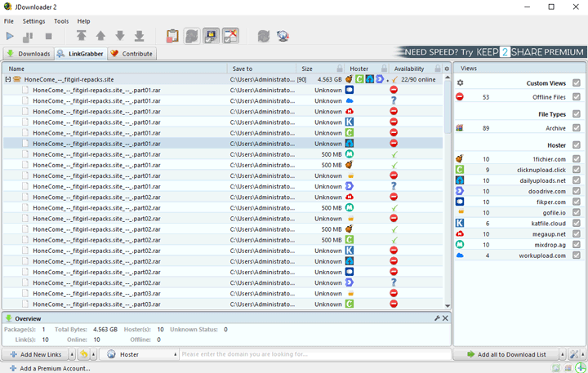588x373 pixels.
Task: Open the dropdown arrow next to Add New Links
Action: tap(72, 354)
